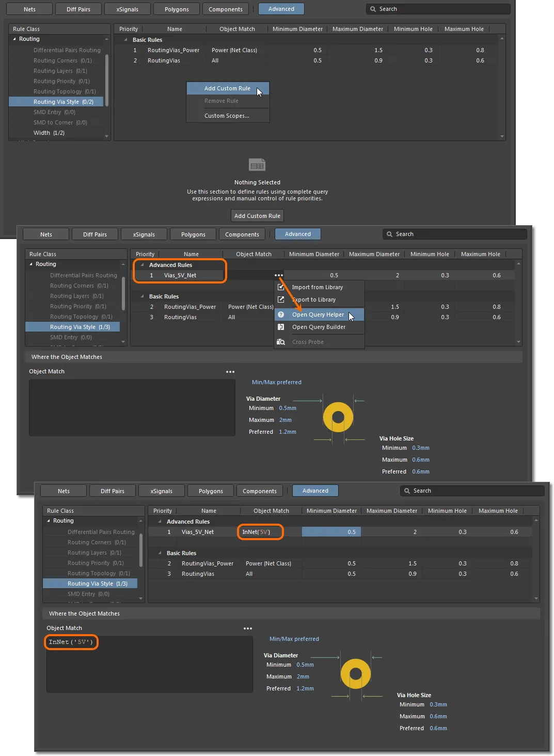This screenshot has height=756, width=554.
Task: Click Search field in bottom window
Action: coord(472,491)
